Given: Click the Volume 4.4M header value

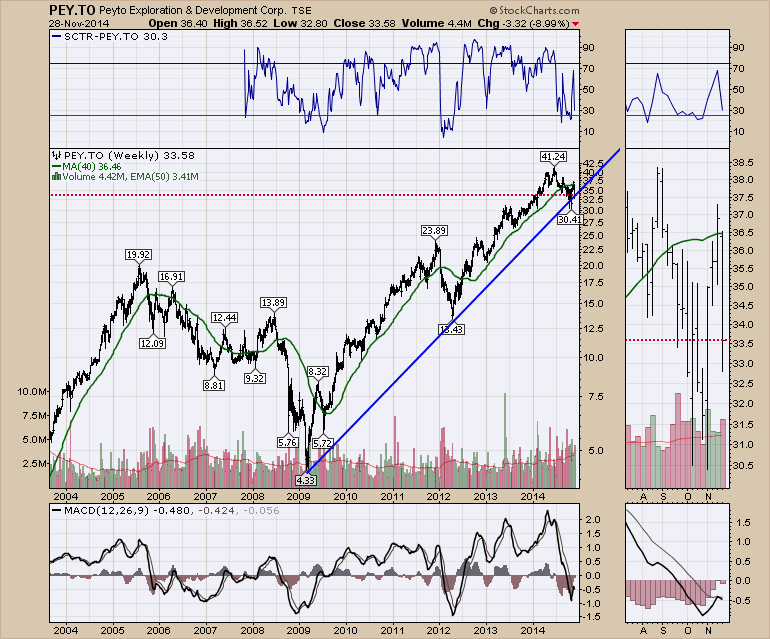Looking at the screenshot, I should point(437,23).
